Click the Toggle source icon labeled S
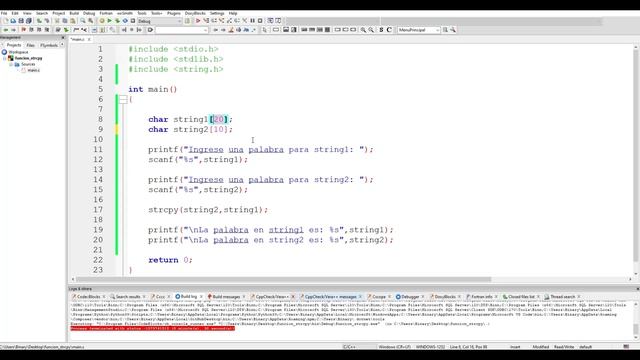The height and width of the screenshot is (360, 640). tap(381, 30)
